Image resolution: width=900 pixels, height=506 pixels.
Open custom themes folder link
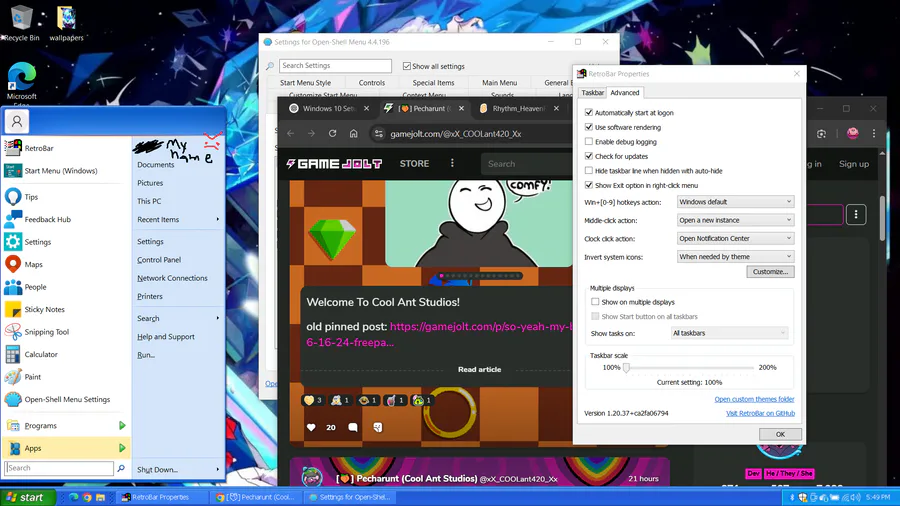click(754, 399)
